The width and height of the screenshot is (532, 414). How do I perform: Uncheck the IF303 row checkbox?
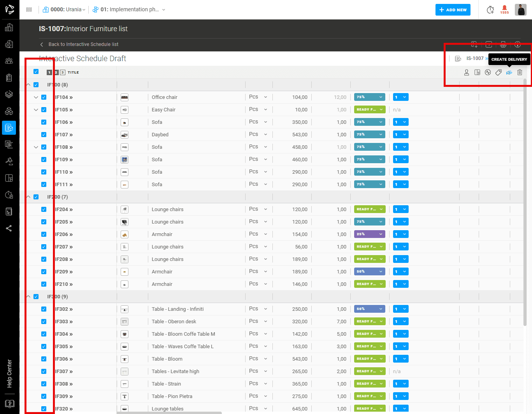tap(44, 322)
